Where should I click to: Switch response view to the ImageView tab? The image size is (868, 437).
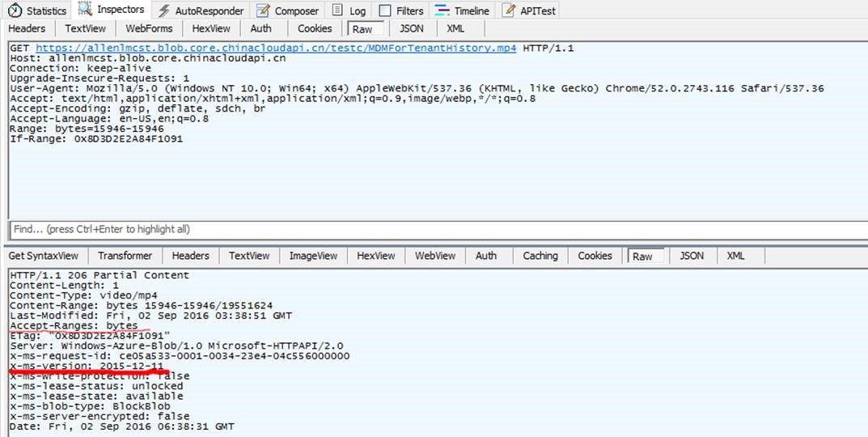(x=313, y=256)
